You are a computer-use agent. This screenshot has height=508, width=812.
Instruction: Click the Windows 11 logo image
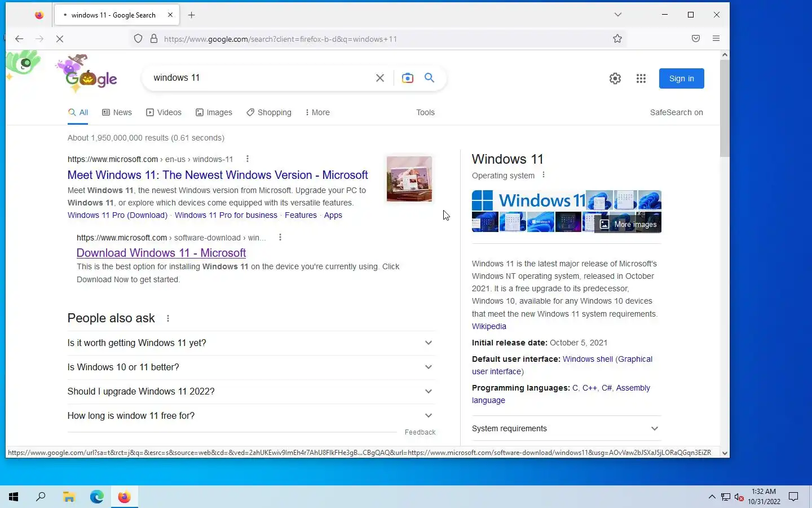528,200
